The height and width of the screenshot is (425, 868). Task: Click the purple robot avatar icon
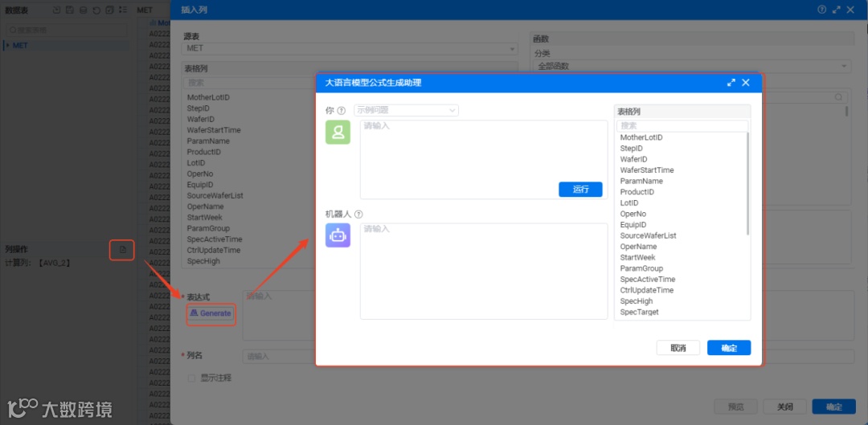tap(338, 235)
